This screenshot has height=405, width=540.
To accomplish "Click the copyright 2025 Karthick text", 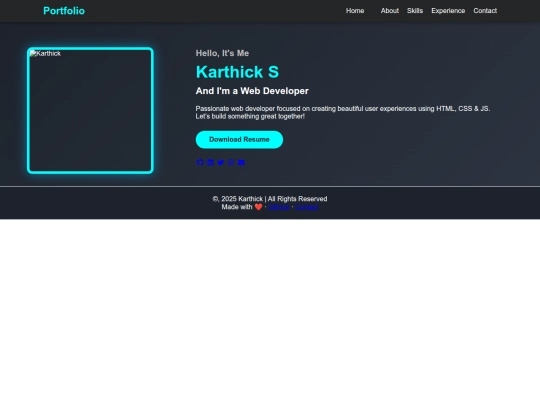I will coord(270,199).
